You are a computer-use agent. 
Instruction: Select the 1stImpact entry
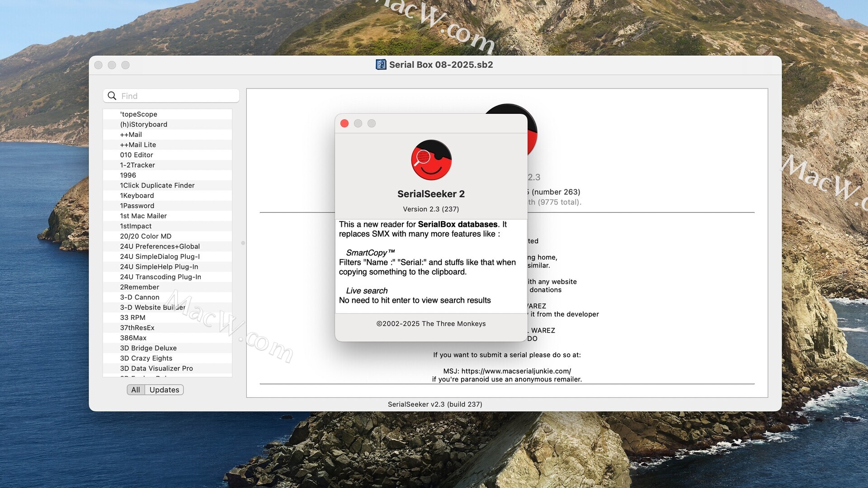tap(168, 226)
